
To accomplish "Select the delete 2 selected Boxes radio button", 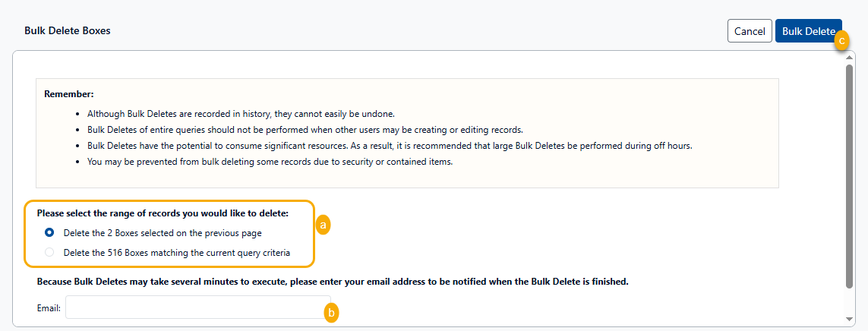I will pos(49,233).
